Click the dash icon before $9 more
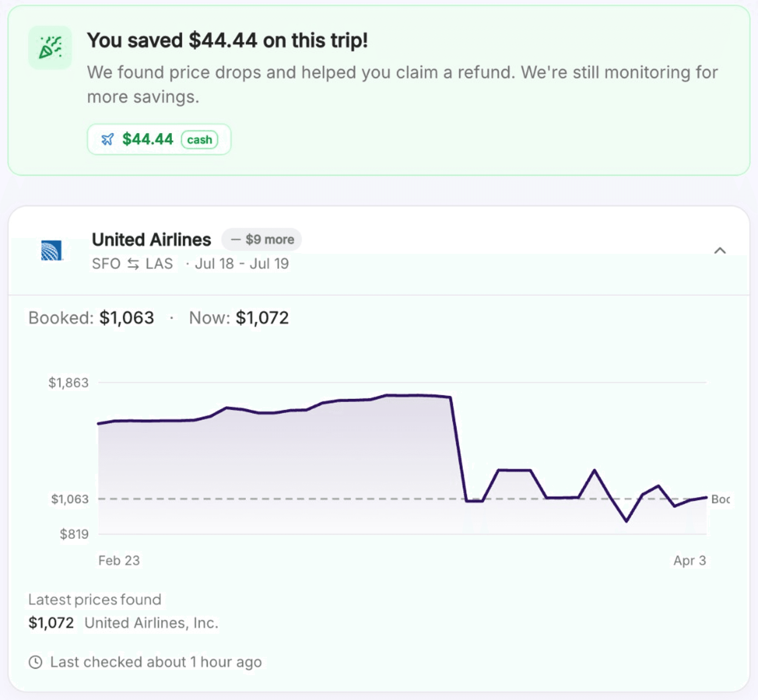This screenshot has width=758, height=700. point(235,239)
